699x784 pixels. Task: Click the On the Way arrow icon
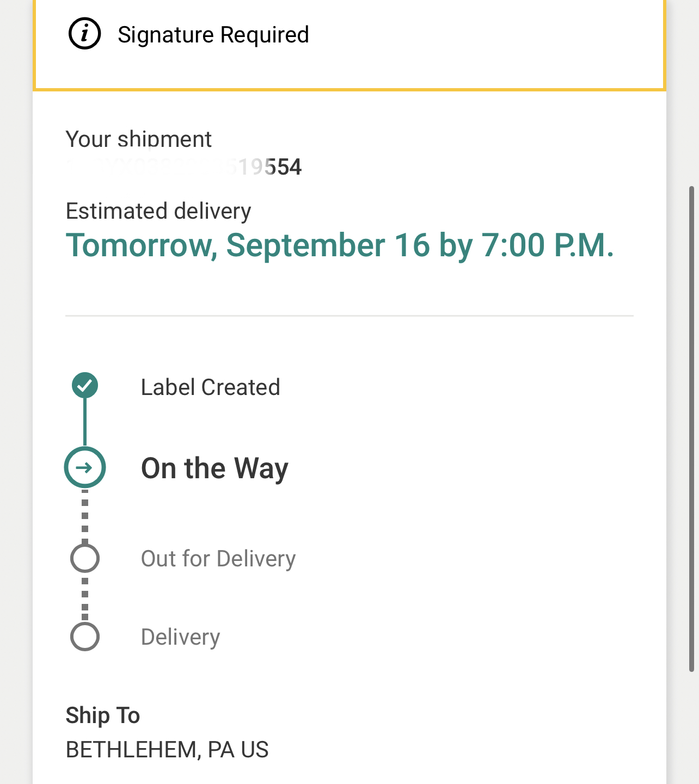(x=85, y=467)
